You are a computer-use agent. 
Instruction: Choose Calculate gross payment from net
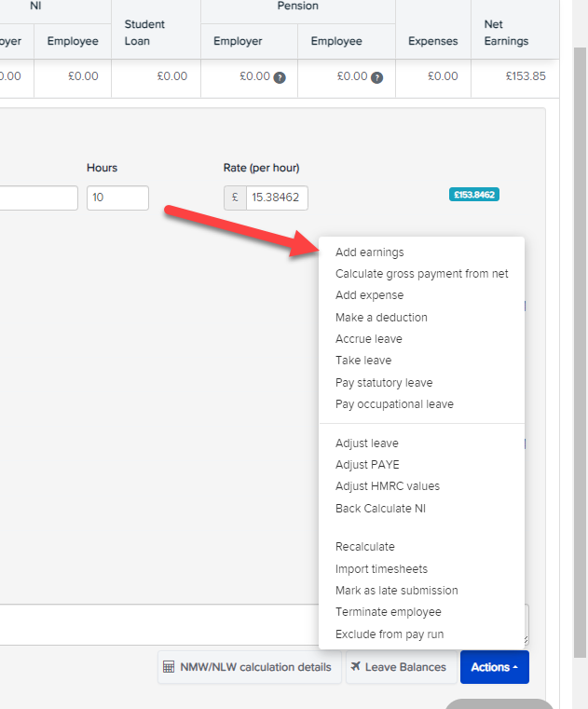tap(421, 274)
